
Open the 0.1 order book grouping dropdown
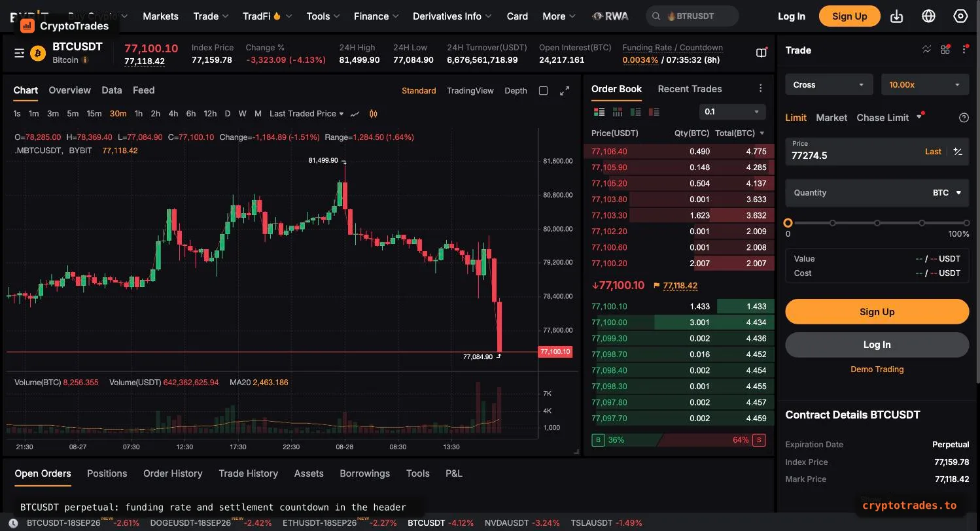pyautogui.click(x=732, y=112)
